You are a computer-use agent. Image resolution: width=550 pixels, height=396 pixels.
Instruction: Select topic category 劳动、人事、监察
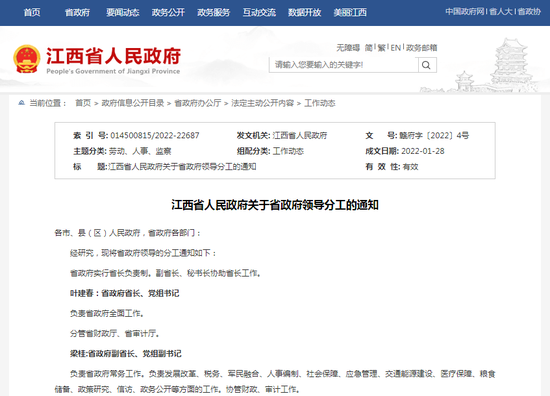[140, 151]
